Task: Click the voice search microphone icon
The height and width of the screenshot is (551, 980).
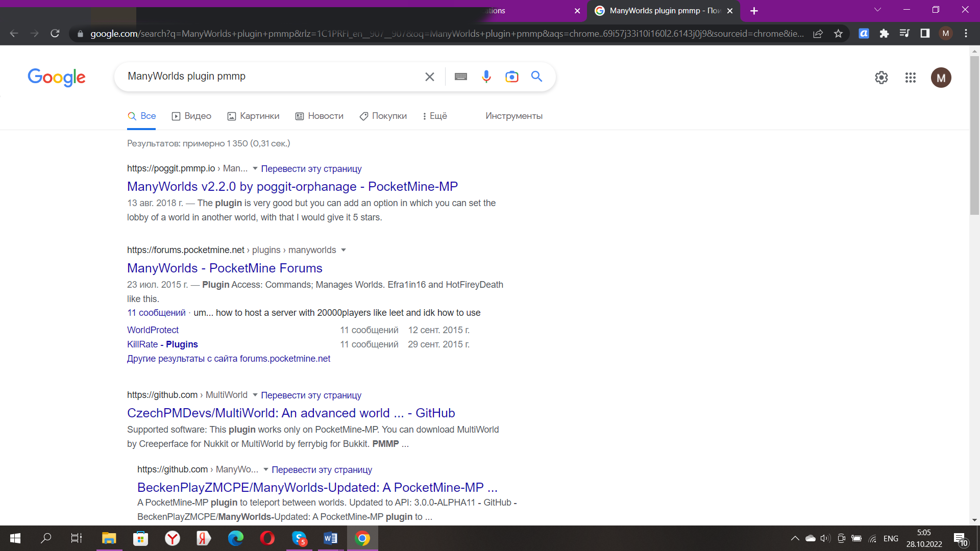Action: coord(486,77)
